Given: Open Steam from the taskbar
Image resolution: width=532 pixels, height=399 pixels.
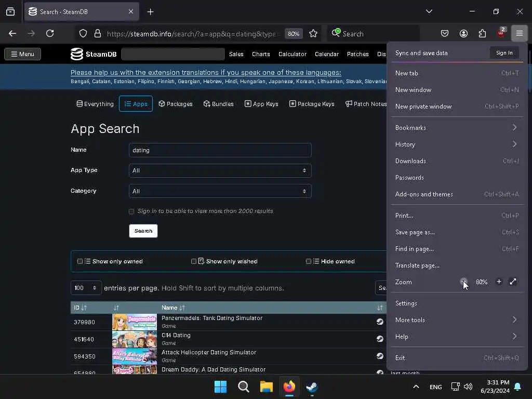Looking at the screenshot, I should click(x=312, y=387).
